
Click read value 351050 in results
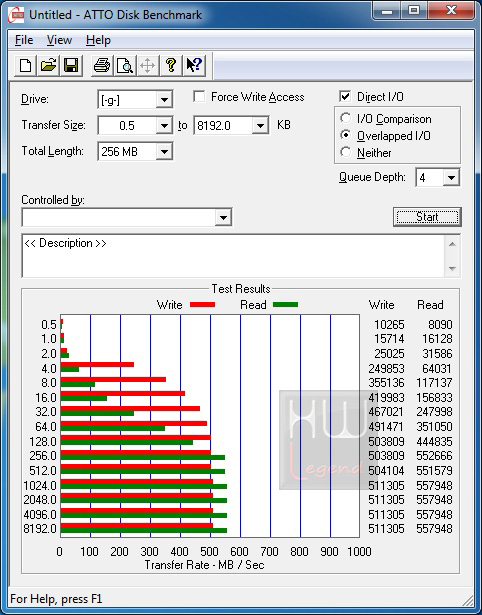[434, 426]
